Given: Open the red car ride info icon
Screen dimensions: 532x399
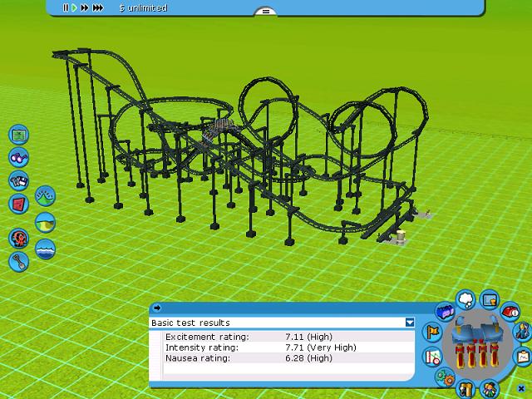Looking at the screenshot, I should point(510,311).
